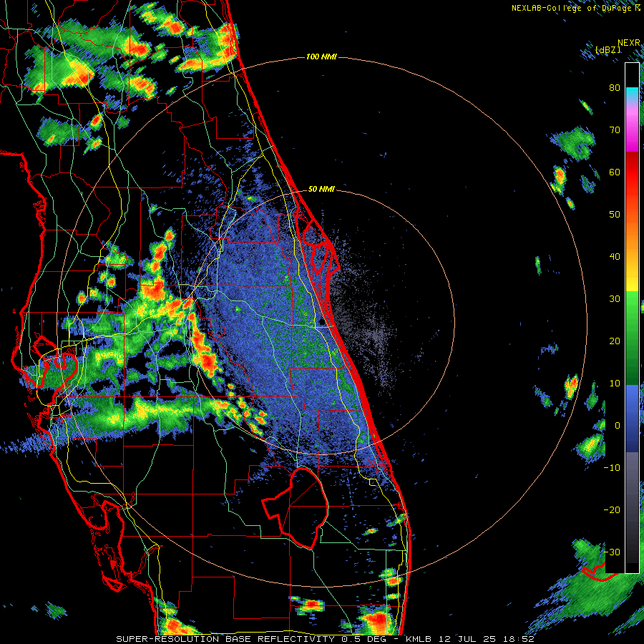Click the 70 value on the dBZ scale
This screenshot has width=644, height=644.
pyautogui.click(x=615, y=130)
